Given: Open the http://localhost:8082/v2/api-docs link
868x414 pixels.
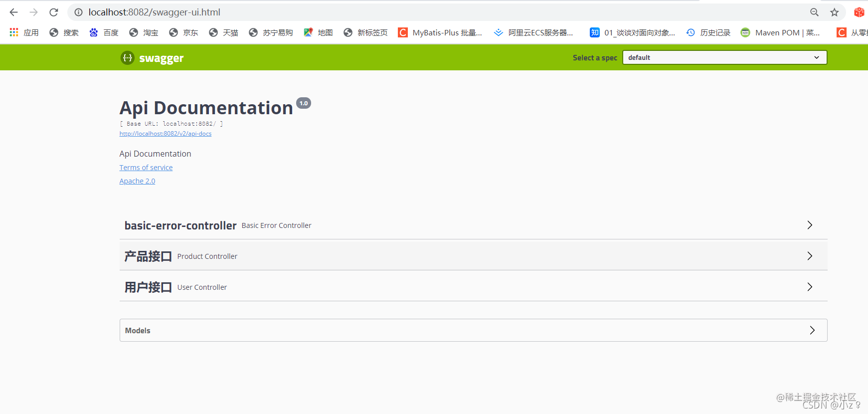Looking at the screenshot, I should pos(166,134).
